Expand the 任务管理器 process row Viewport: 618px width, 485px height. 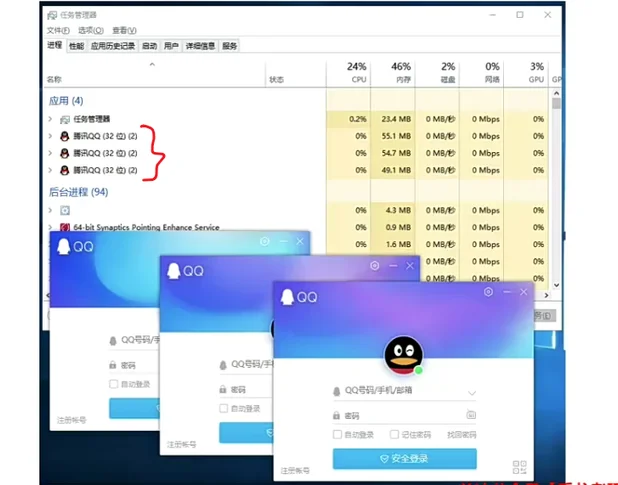pos(50,119)
